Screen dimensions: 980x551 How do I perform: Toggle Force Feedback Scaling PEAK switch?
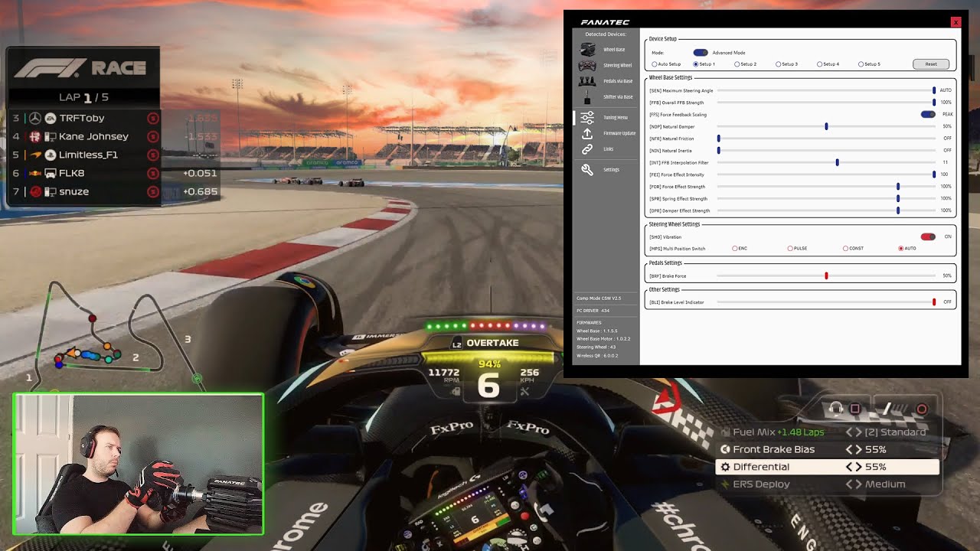(x=928, y=115)
